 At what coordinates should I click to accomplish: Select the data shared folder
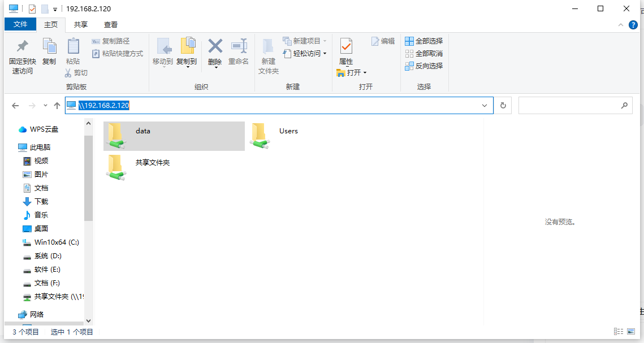tap(174, 136)
